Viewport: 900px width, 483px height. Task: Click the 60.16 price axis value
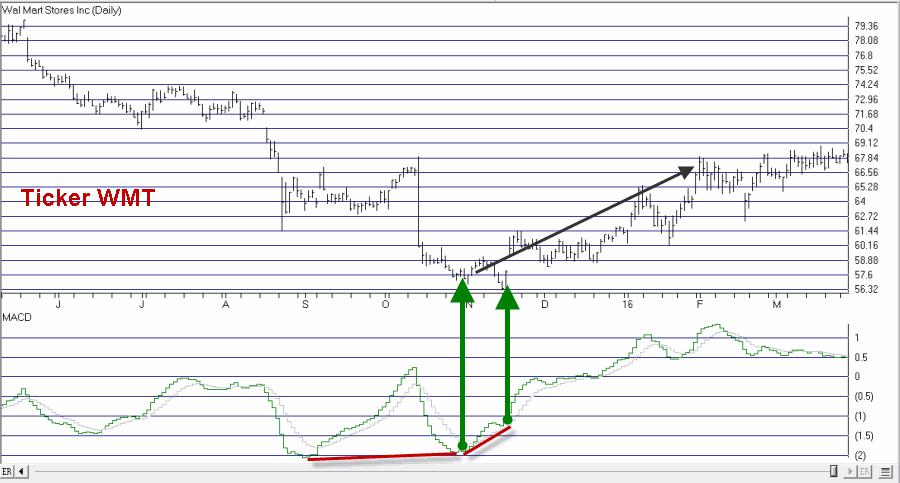[866, 246]
